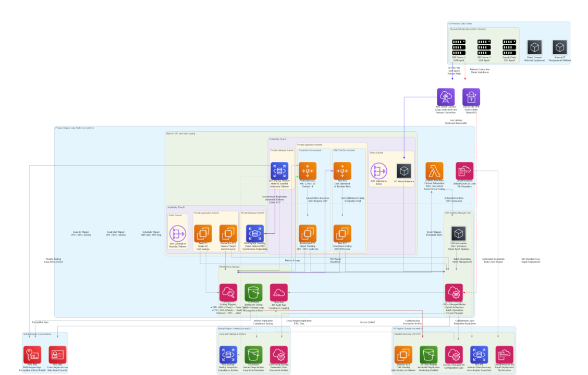The width and height of the screenshot is (588, 375).
Task: Click the RDS MySQL Primary database icon
Action: pos(279,171)
